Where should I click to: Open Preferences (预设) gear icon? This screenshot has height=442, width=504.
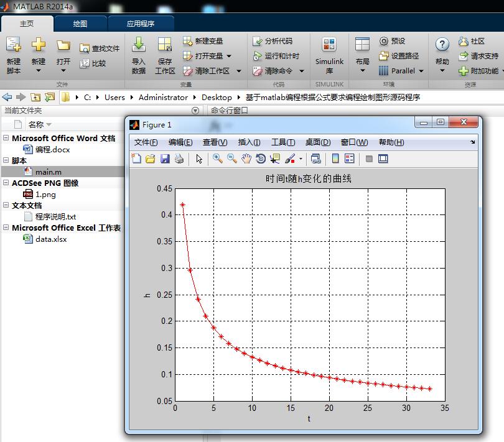click(383, 41)
